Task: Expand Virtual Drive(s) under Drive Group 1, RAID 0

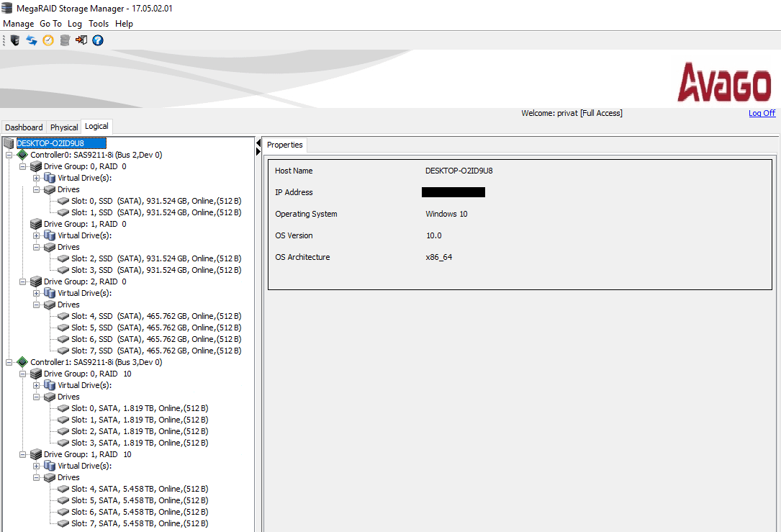Action: pos(36,235)
